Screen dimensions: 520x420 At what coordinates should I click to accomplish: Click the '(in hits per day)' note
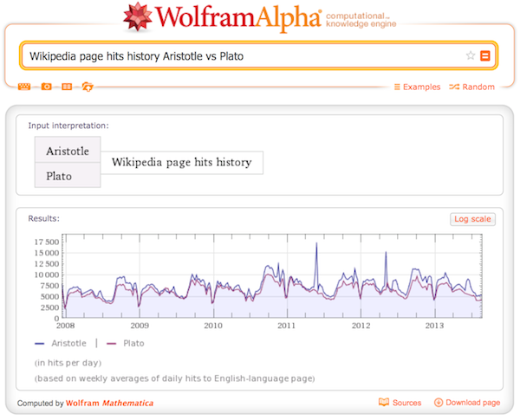[68, 363]
